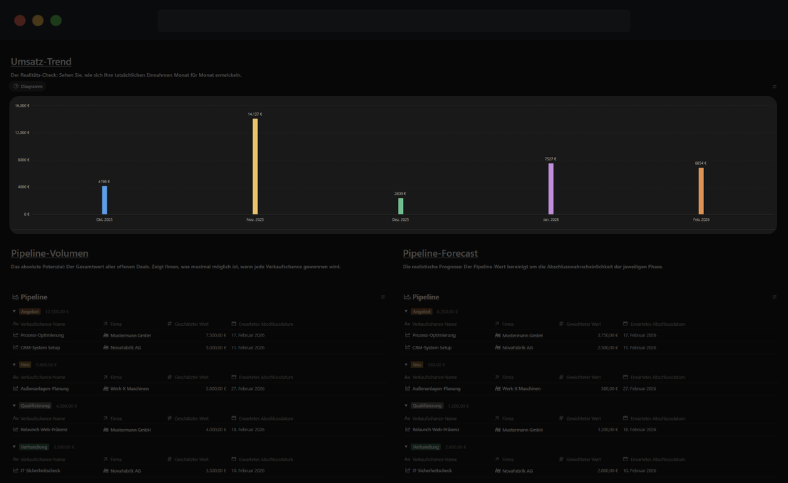
Task: Click the green maximize window button
Action: (56, 21)
